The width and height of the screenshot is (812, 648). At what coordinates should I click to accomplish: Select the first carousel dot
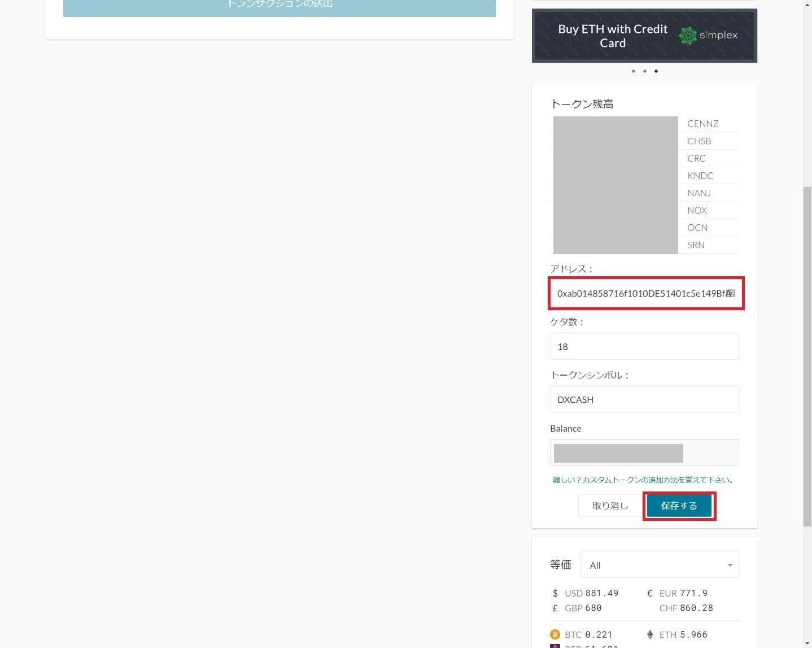(634, 71)
